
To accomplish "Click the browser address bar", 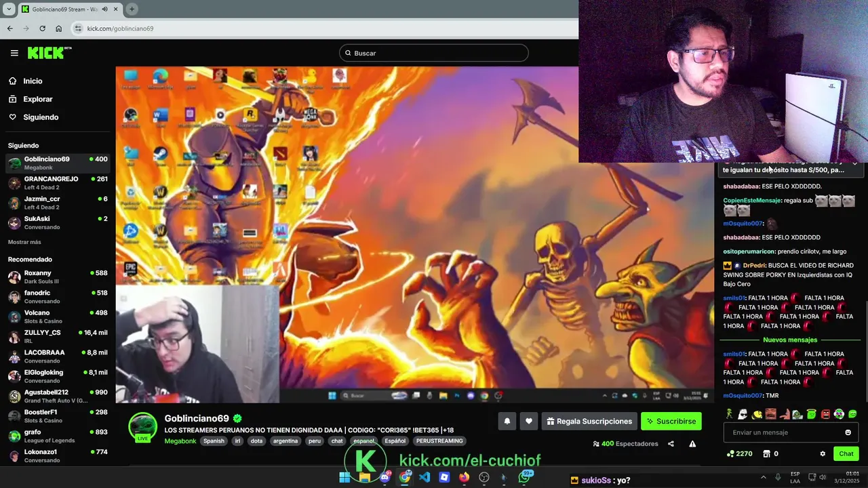I will pyautogui.click(x=324, y=28).
